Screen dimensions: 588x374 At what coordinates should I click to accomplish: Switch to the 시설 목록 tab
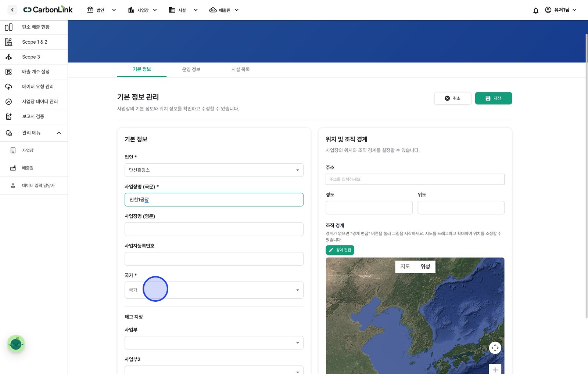click(240, 69)
